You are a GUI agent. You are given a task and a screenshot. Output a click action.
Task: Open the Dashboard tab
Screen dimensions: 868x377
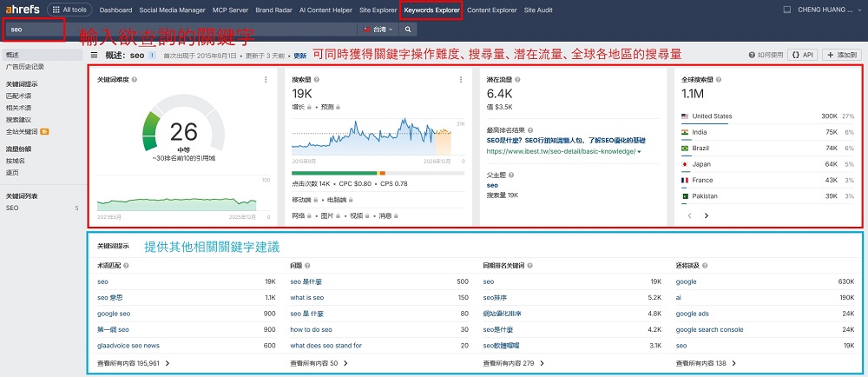(115, 10)
